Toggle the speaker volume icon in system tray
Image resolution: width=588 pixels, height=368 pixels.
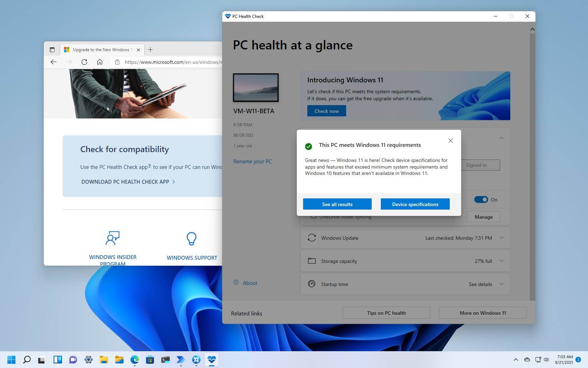(x=547, y=360)
